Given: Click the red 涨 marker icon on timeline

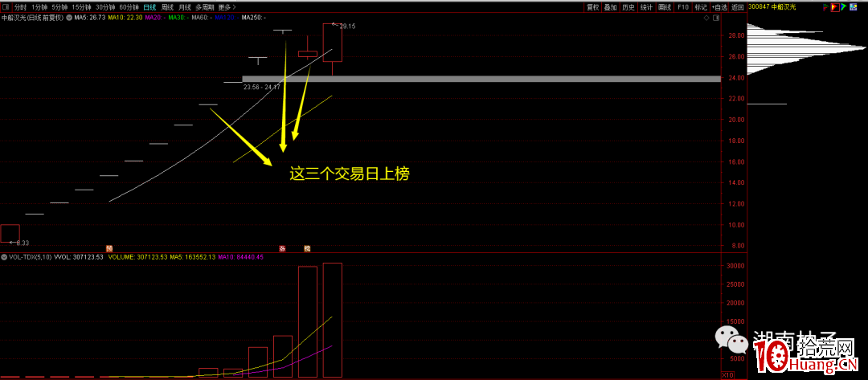Looking at the screenshot, I should 282,248.
